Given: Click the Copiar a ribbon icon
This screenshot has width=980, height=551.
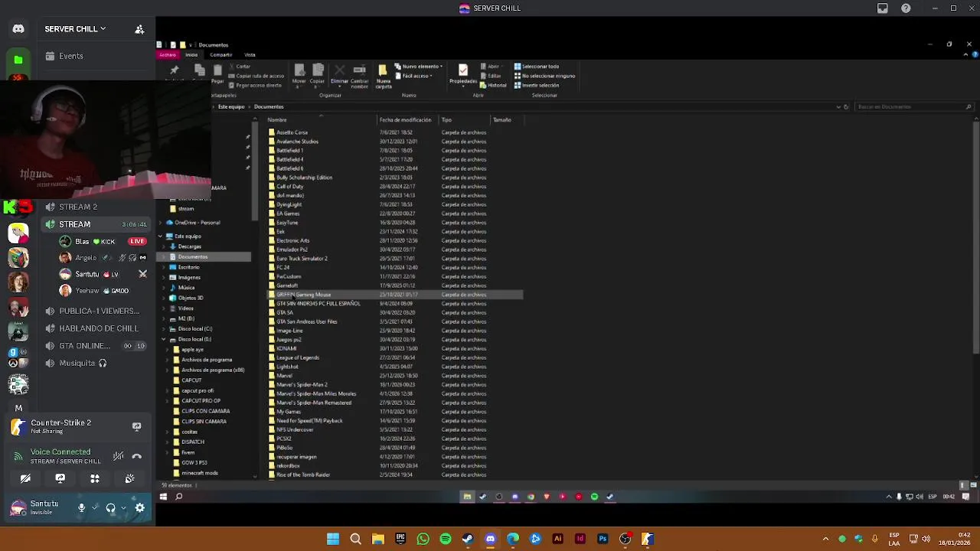Looking at the screenshot, I should (317, 75).
